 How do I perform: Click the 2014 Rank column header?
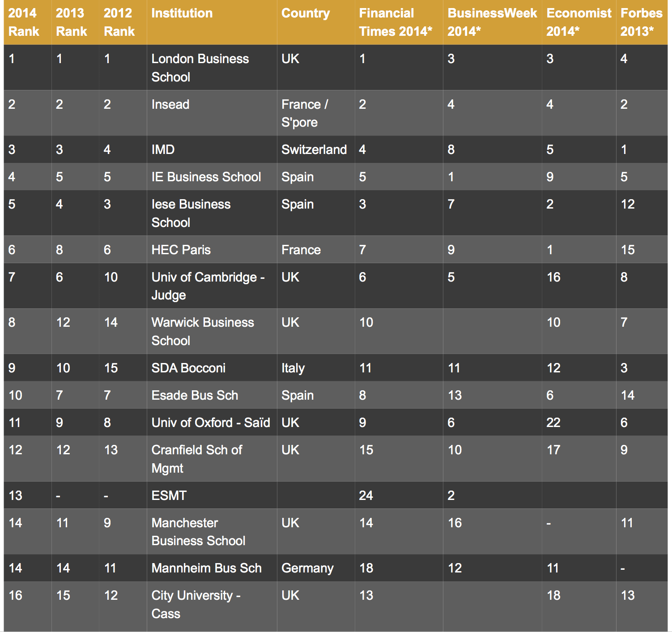[28, 22]
